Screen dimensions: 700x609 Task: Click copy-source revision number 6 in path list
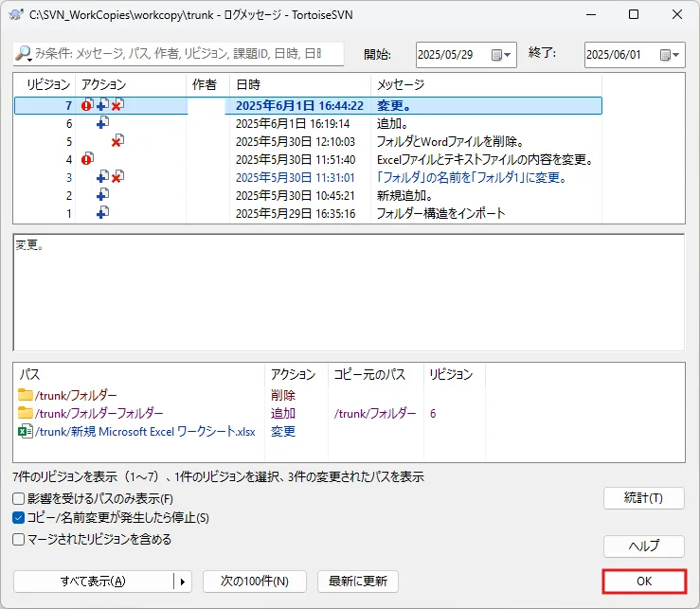coord(433,414)
